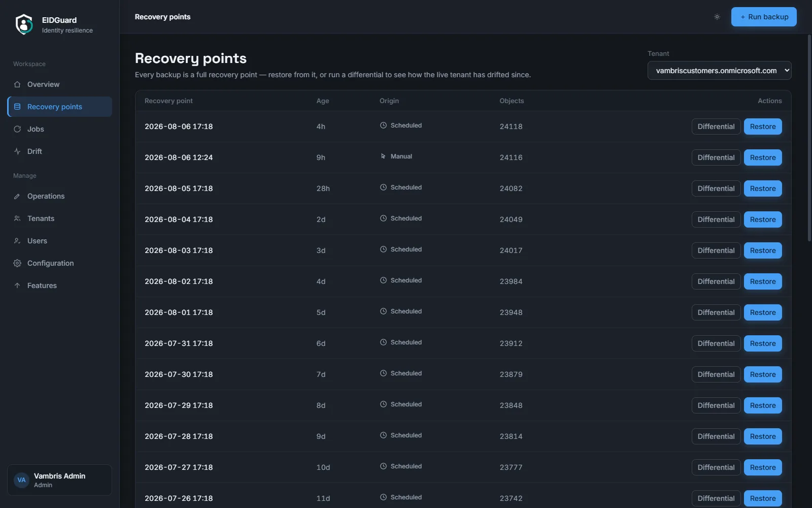Image resolution: width=812 pixels, height=508 pixels.
Task: Click the Features arrow icon
Action: click(17, 285)
